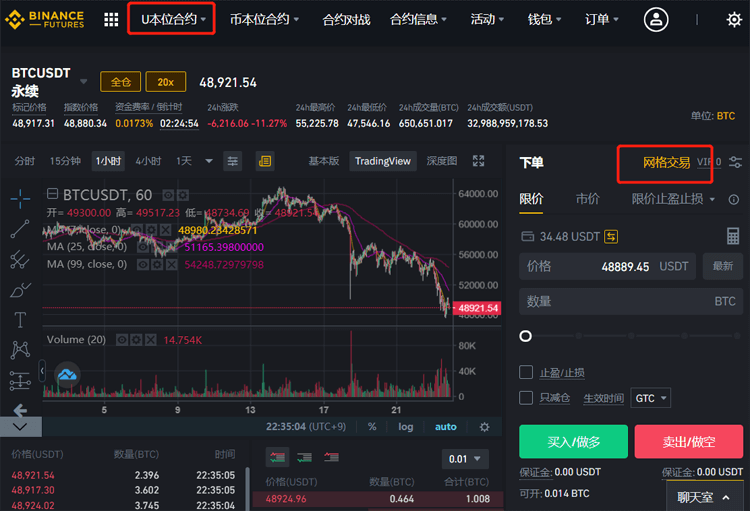Expand more time intervals dropdown arrow
This screenshot has height=511, width=750.
coord(209,161)
